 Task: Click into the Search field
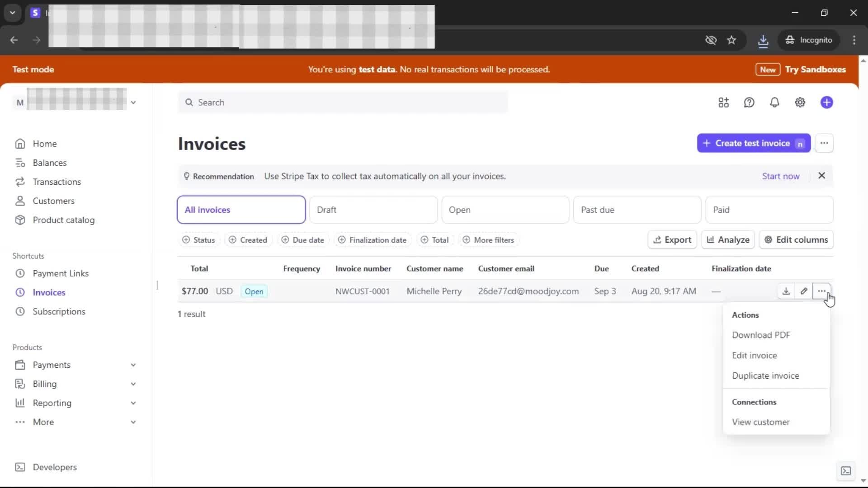point(344,103)
